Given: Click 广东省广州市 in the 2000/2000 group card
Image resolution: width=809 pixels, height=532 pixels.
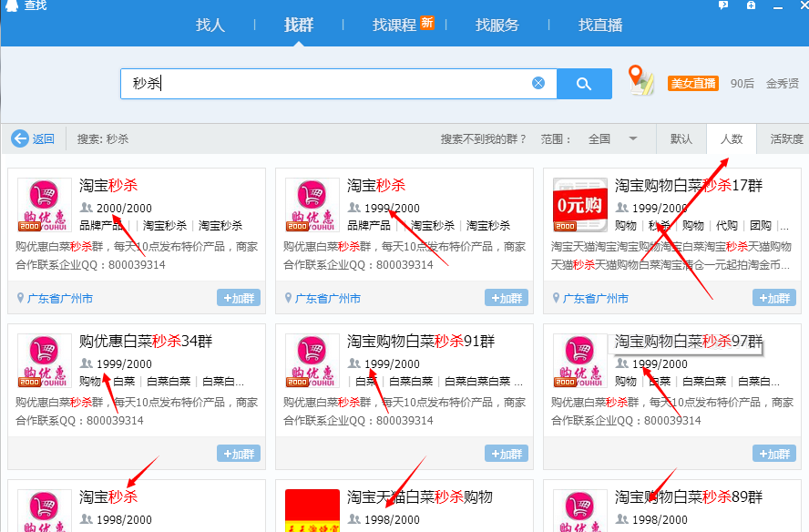Looking at the screenshot, I should pyautogui.click(x=60, y=298).
